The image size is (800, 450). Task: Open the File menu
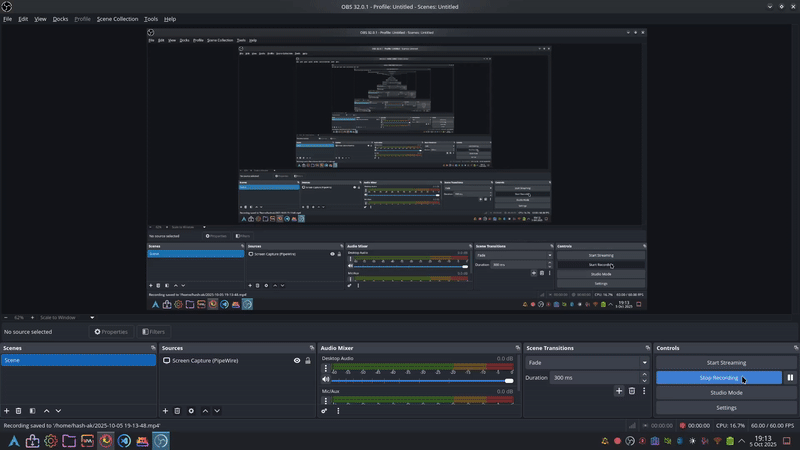[8, 19]
